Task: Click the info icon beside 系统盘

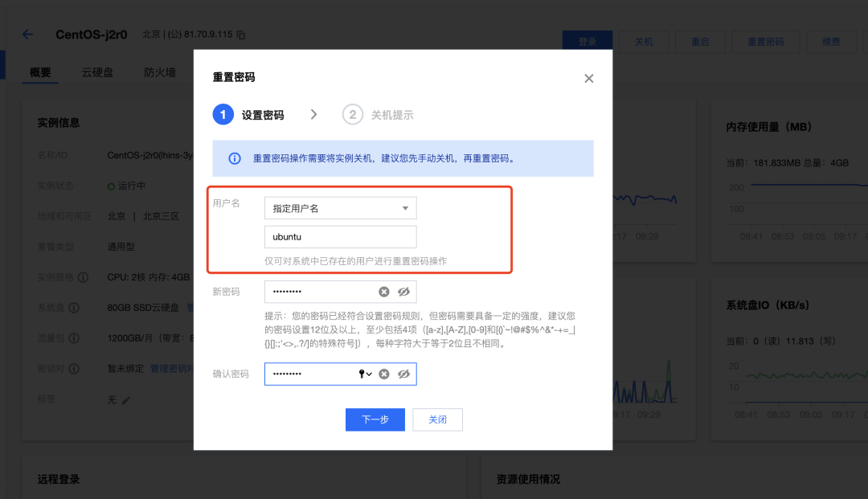Action: (74, 308)
